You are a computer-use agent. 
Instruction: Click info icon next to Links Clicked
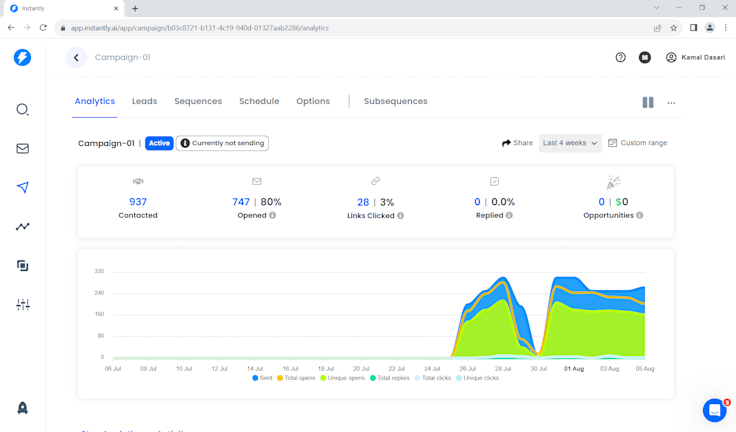click(400, 216)
